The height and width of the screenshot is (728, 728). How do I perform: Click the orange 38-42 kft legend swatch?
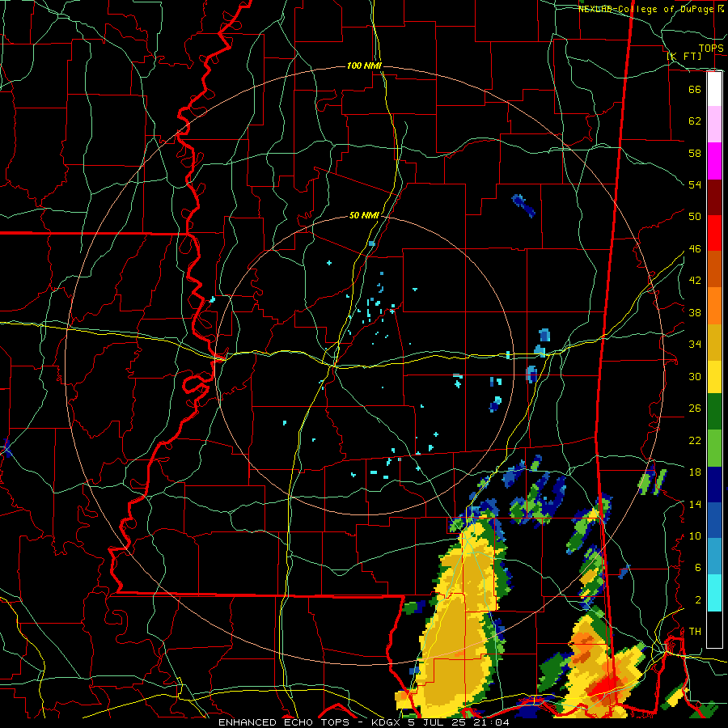(714, 306)
